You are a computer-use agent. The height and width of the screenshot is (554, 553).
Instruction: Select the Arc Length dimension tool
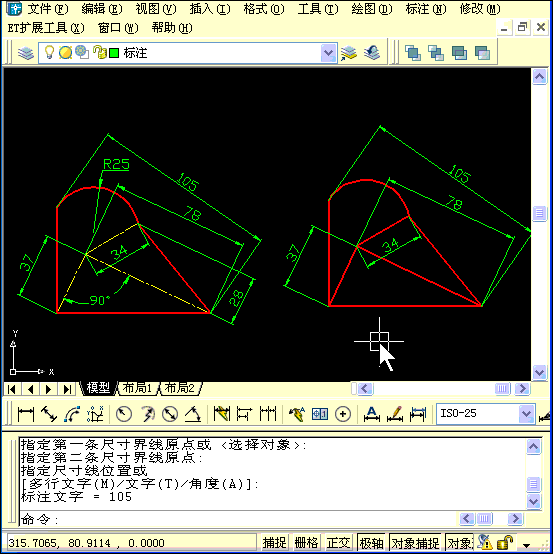pos(72,414)
